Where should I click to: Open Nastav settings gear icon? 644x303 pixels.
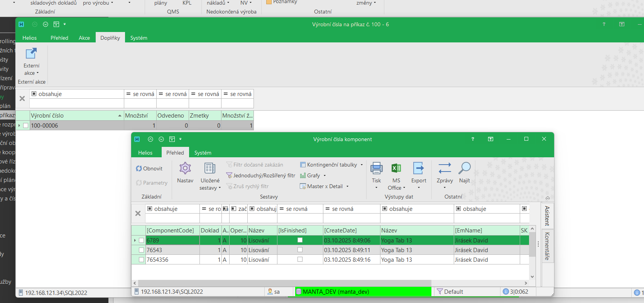tap(185, 168)
